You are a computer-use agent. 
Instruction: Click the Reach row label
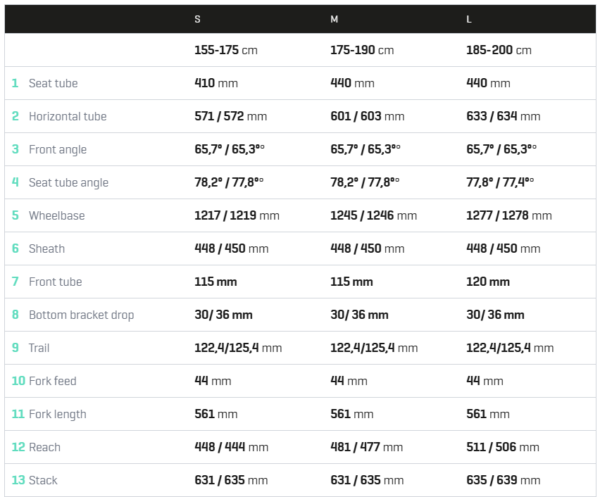[x=44, y=447]
